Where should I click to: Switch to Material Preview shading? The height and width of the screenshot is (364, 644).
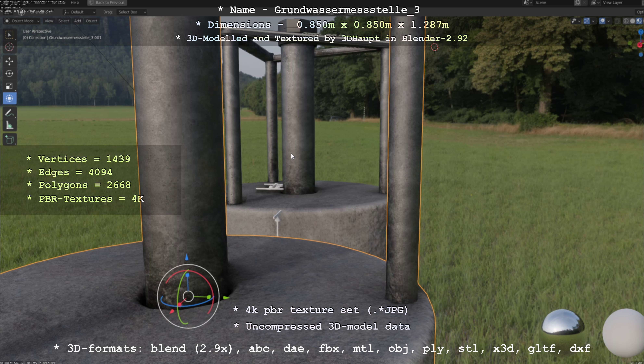[x=639, y=21]
